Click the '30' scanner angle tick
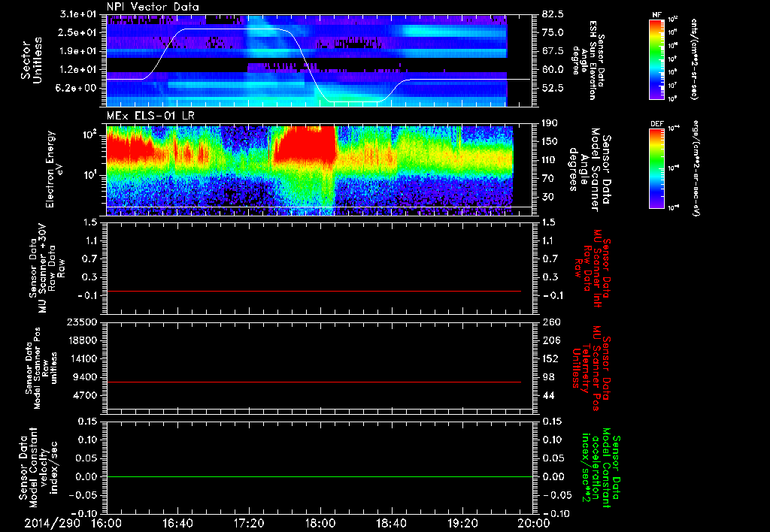 coord(547,197)
